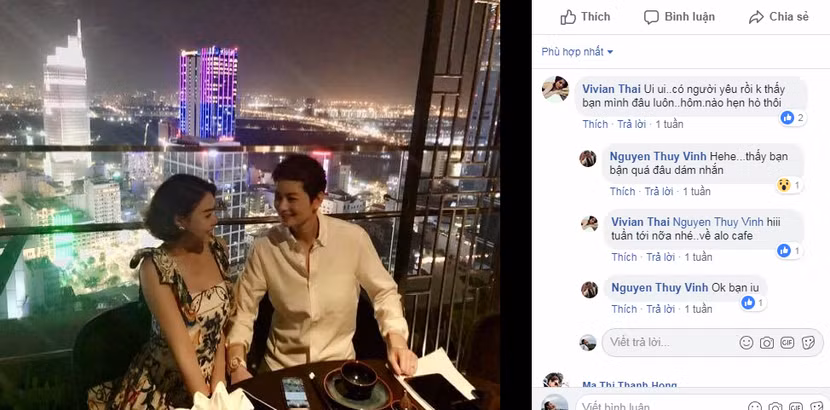Screen dimensions: 830x410
Task: Attach photo using camera icon in reply box
Action: tap(767, 343)
